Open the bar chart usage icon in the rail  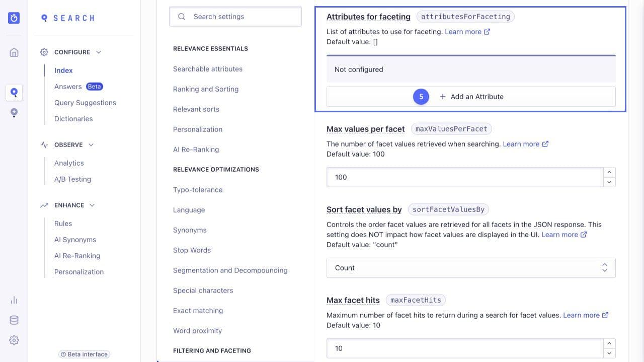click(x=14, y=300)
